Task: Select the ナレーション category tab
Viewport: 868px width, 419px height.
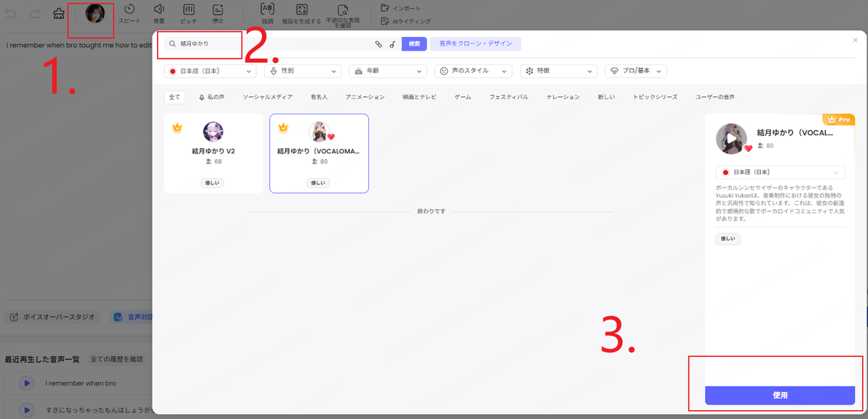Action: pos(563,97)
